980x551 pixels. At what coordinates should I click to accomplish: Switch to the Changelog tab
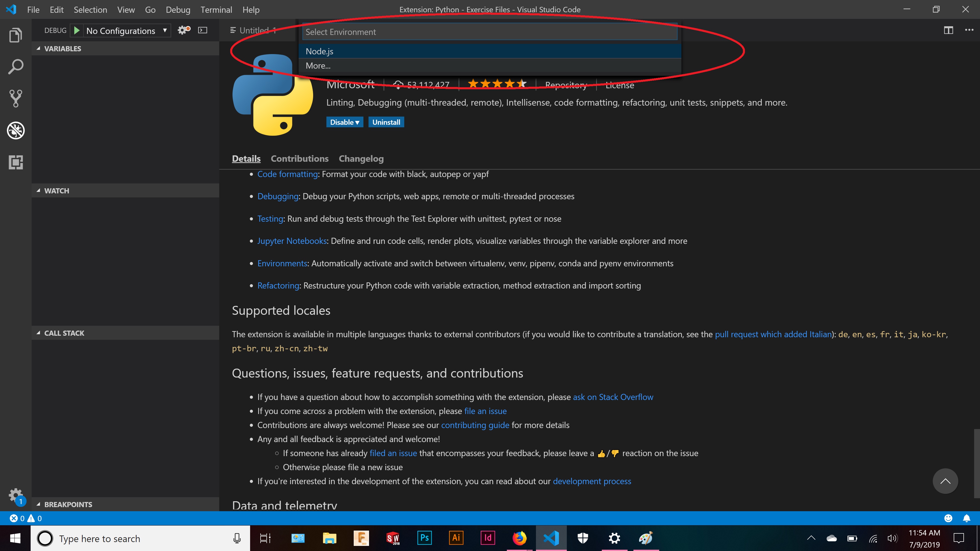tap(361, 159)
